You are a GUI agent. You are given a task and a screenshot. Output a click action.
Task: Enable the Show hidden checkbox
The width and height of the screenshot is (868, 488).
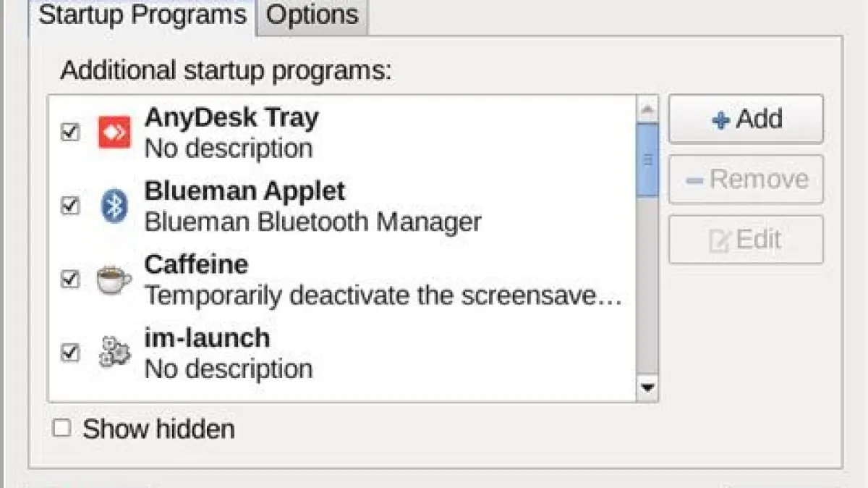[62, 429]
